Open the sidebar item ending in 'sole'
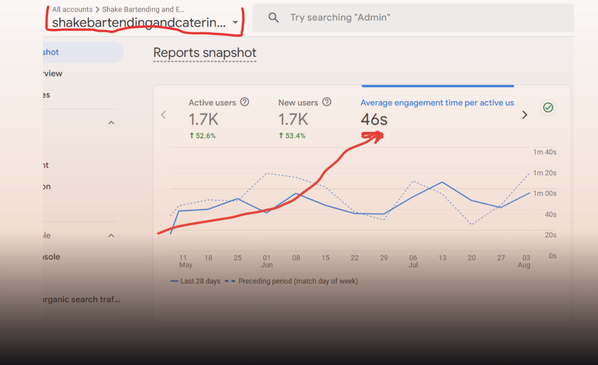Image resolution: width=598 pixels, height=365 pixels. 51,257
